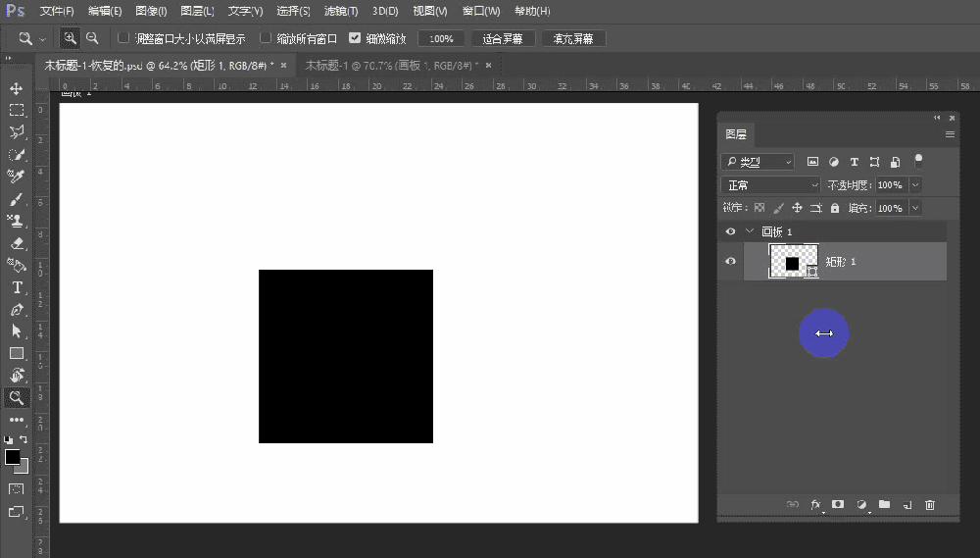Filter layers by shape layers

click(875, 162)
